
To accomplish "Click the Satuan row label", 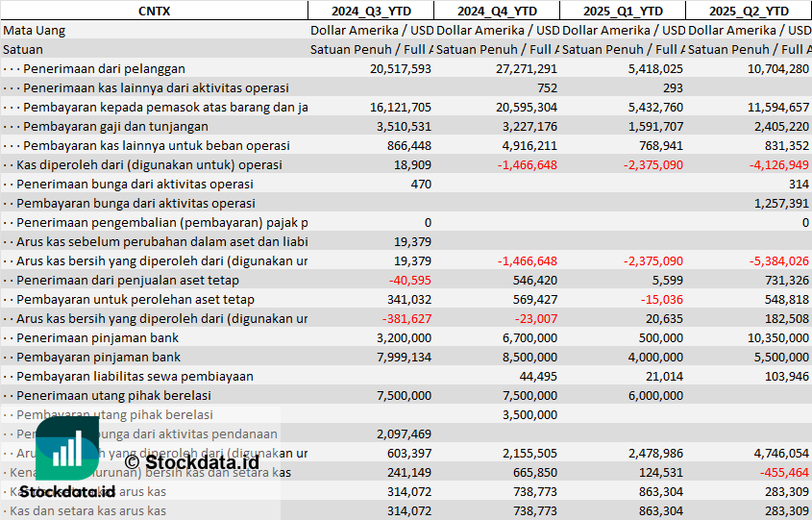I will (x=23, y=50).
